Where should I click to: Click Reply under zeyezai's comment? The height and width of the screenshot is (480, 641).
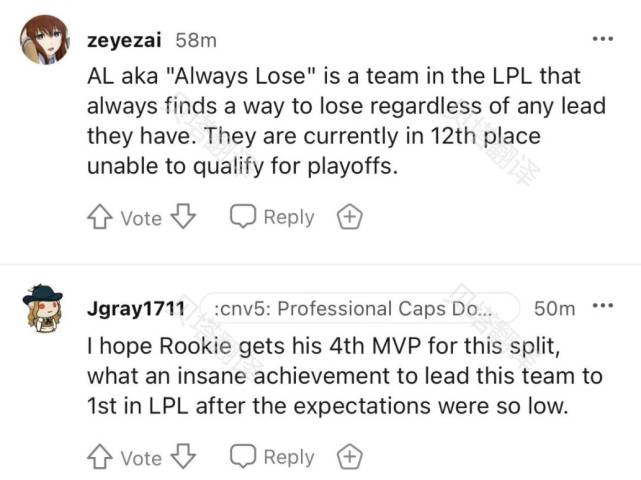tap(273, 217)
